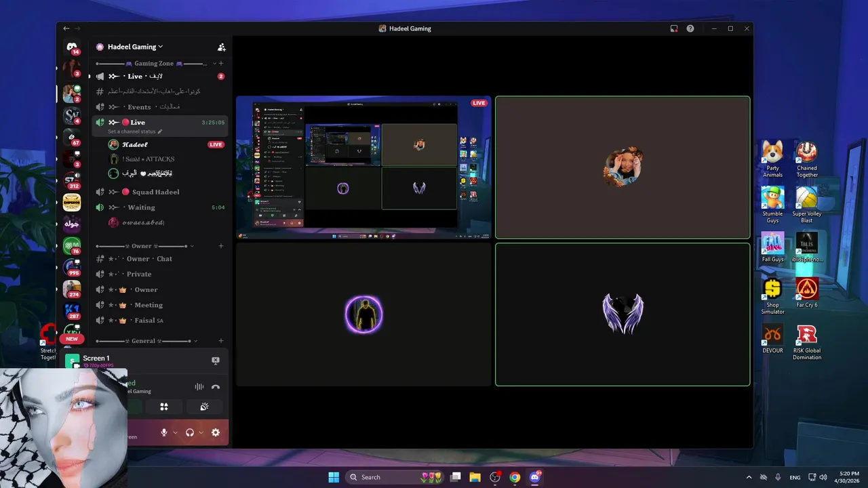Click the LIVE badge next to Hadeel
868x488 pixels.
click(x=216, y=144)
